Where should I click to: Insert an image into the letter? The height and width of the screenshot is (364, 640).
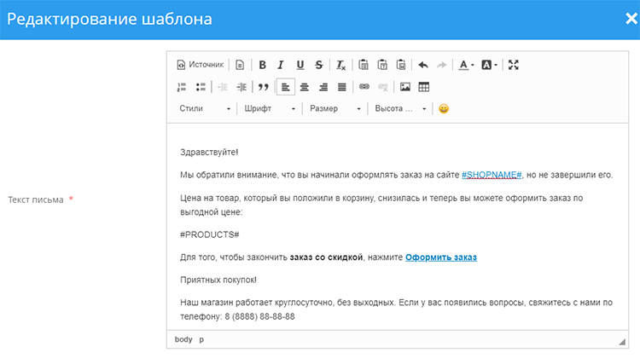pos(405,87)
